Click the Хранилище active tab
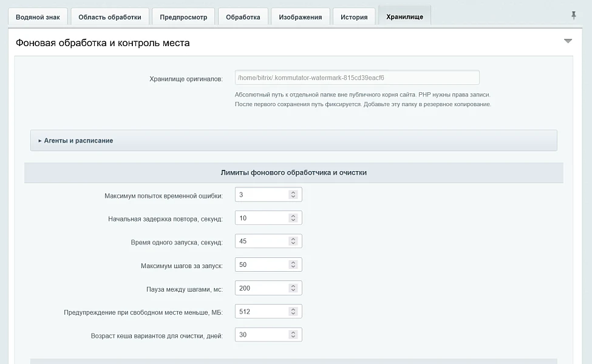 click(405, 16)
